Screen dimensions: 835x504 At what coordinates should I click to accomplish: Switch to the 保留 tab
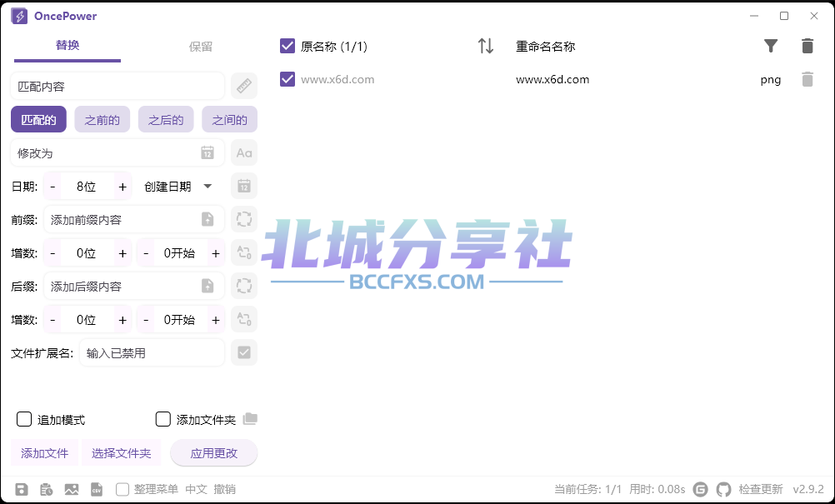point(201,47)
